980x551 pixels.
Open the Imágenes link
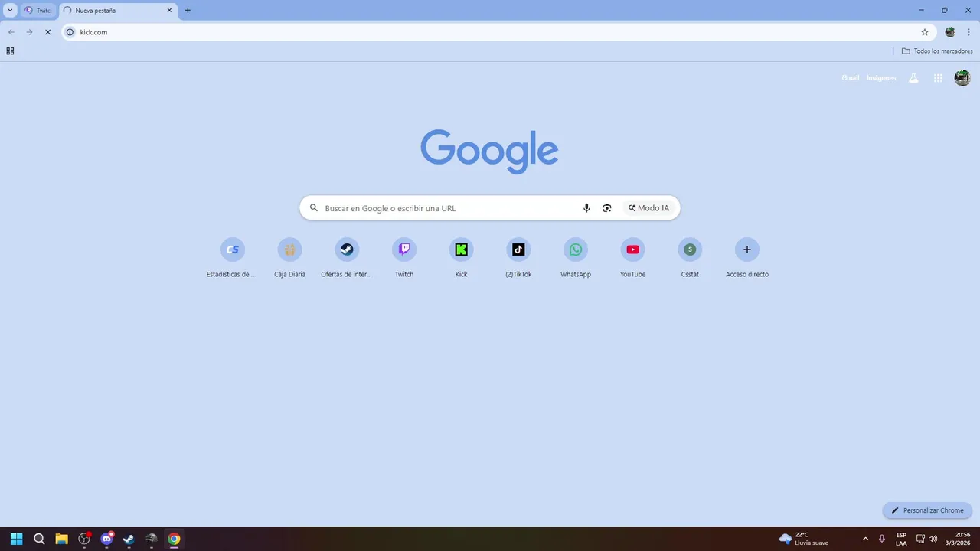click(881, 78)
